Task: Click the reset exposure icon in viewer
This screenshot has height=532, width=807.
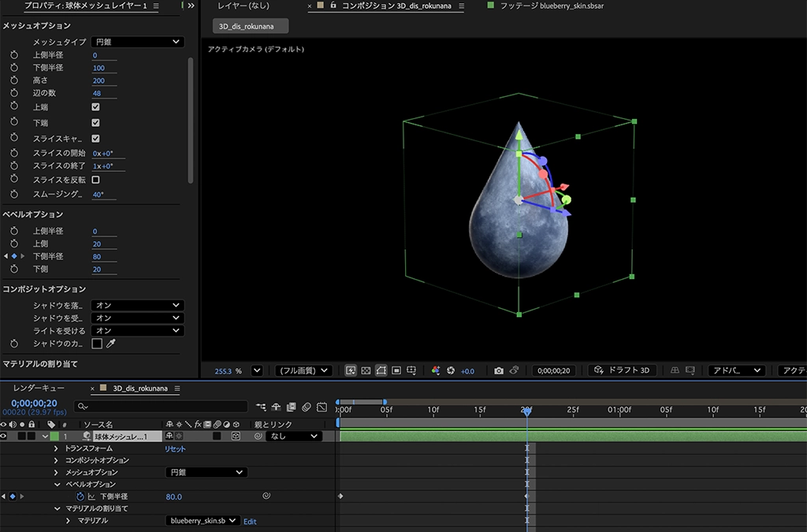Action: click(452, 370)
